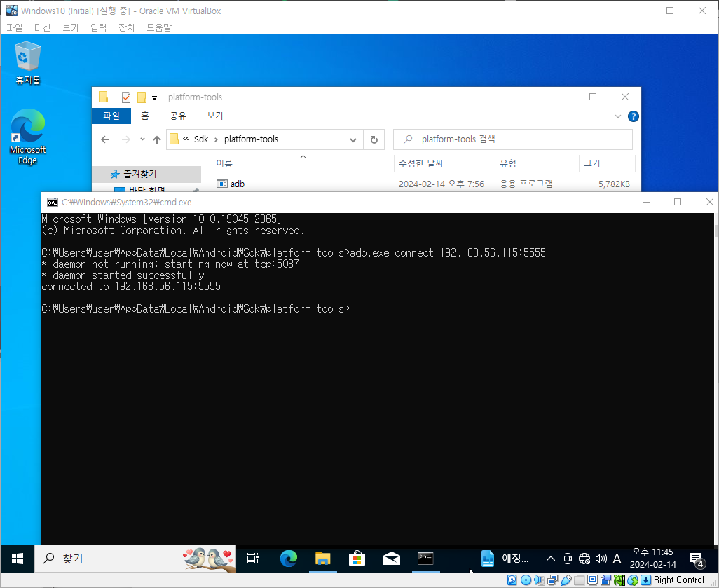
Task: Open the 입력 menu in VirtualBox
Action: [x=98, y=27]
